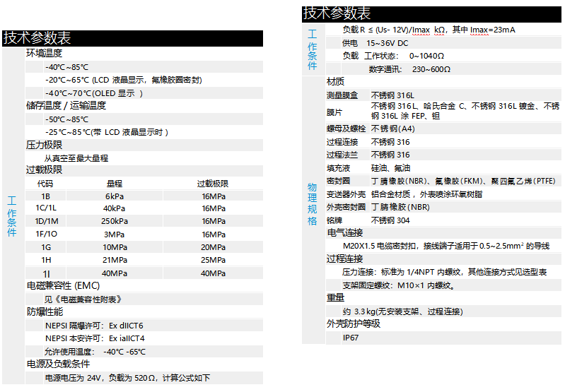The width and height of the screenshot is (565, 392).
Task: Select the IP67 protection rating value
Action: (351, 338)
